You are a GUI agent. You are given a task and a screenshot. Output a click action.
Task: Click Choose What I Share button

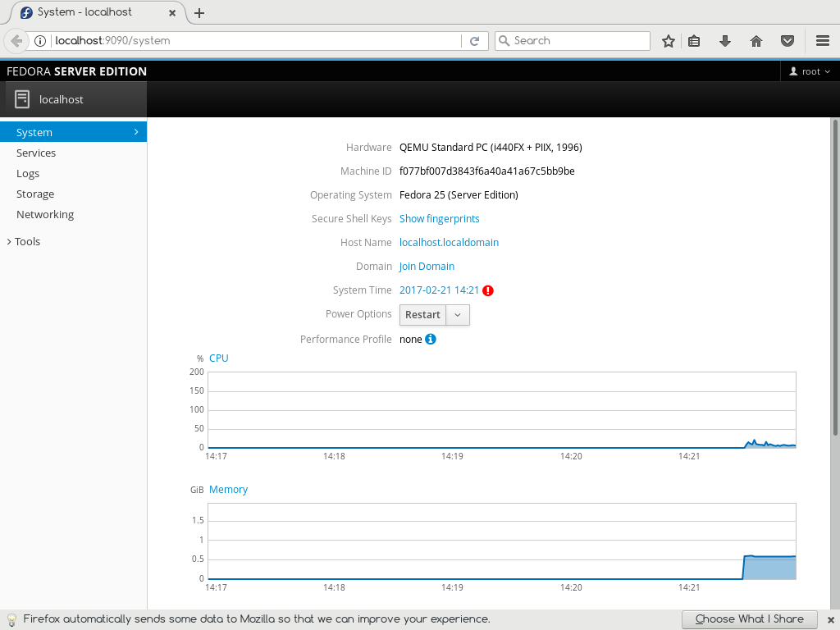coord(750,619)
